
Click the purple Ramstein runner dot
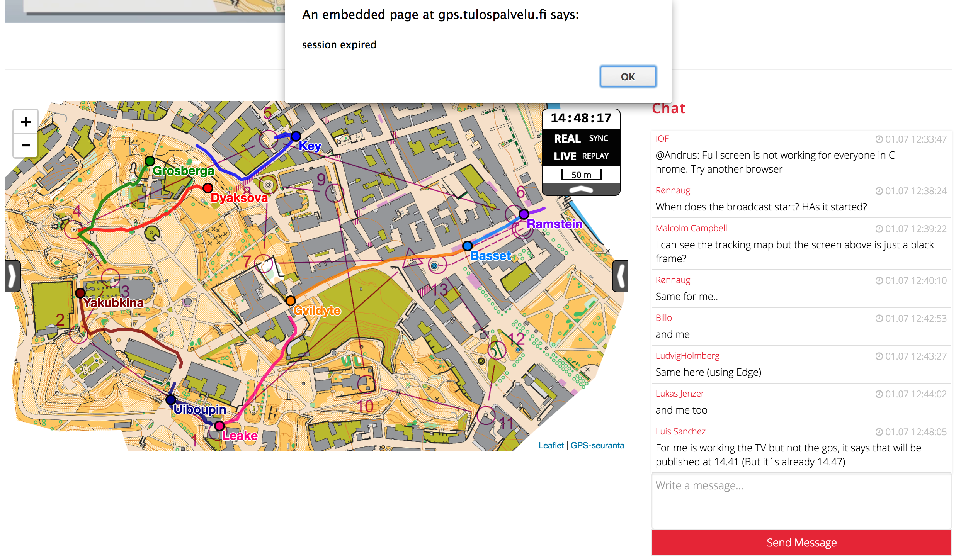(524, 214)
